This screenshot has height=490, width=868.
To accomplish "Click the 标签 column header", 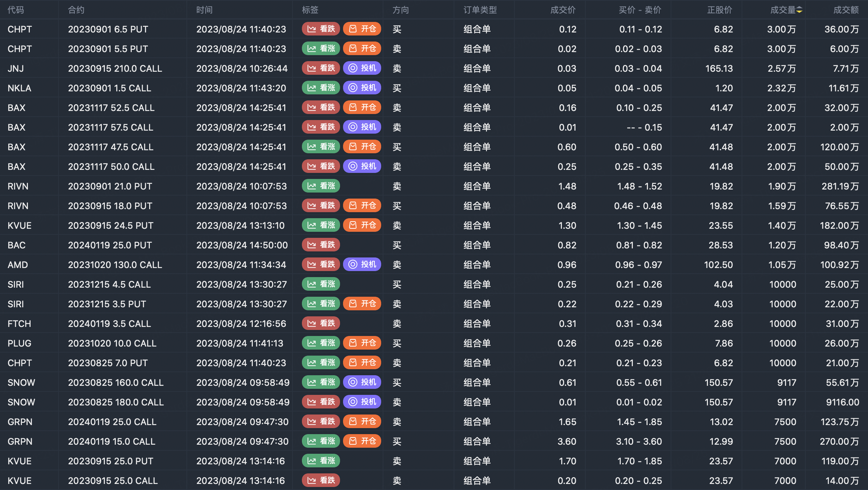I will pyautogui.click(x=310, y=10).
